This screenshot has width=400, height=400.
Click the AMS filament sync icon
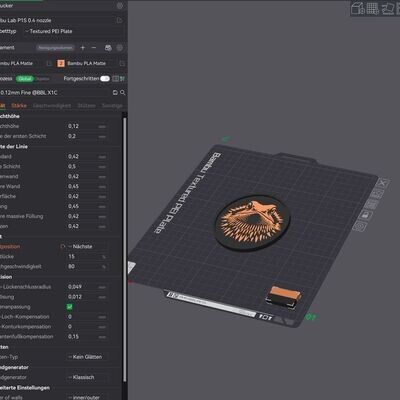108,48
